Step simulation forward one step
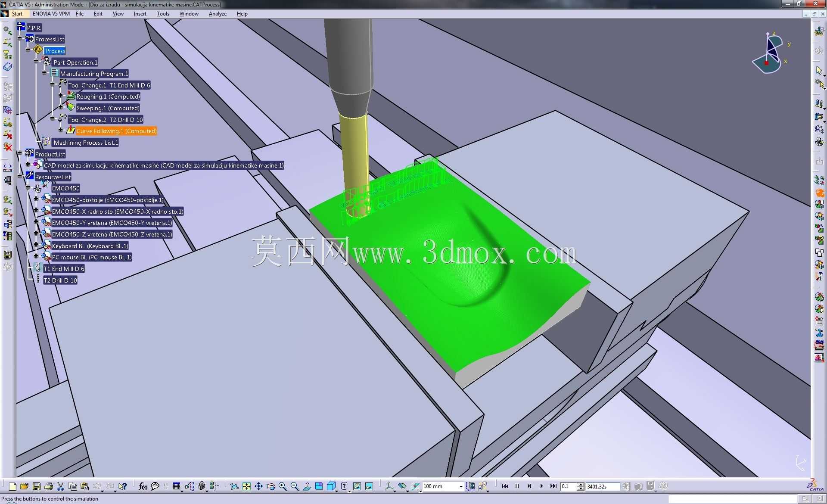 [529, 486]
